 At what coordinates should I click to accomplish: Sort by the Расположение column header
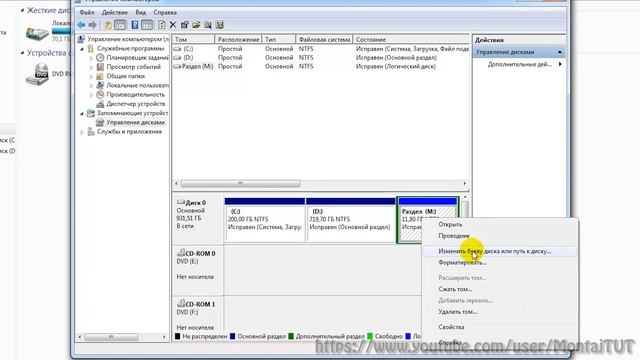click(x=238, y=40)
